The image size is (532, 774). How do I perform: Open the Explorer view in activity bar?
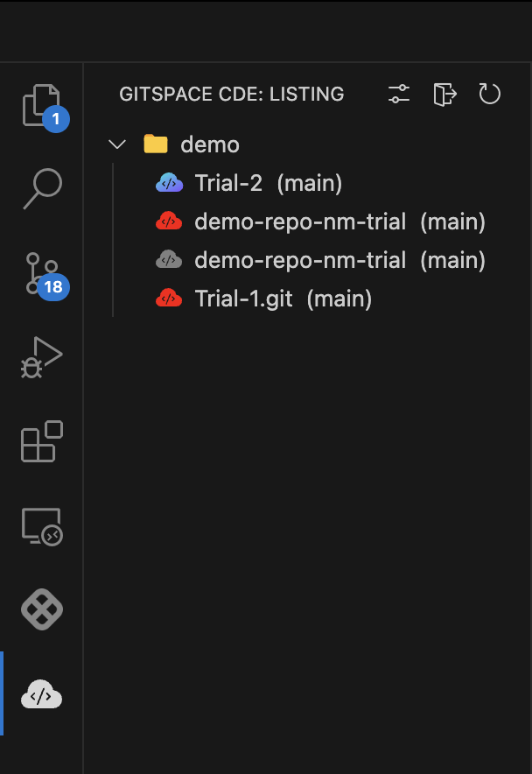(42, 105)
